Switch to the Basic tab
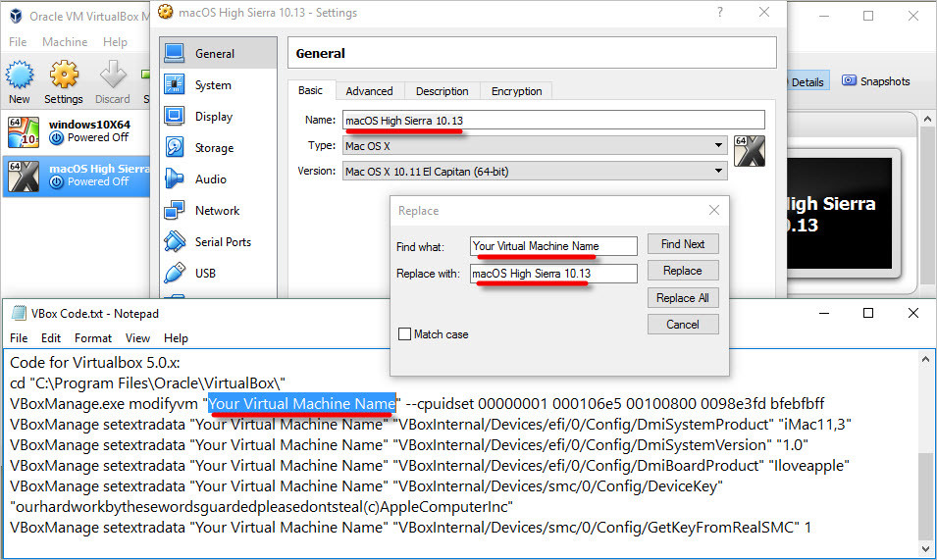937x560 pixels. click(310, 90)
